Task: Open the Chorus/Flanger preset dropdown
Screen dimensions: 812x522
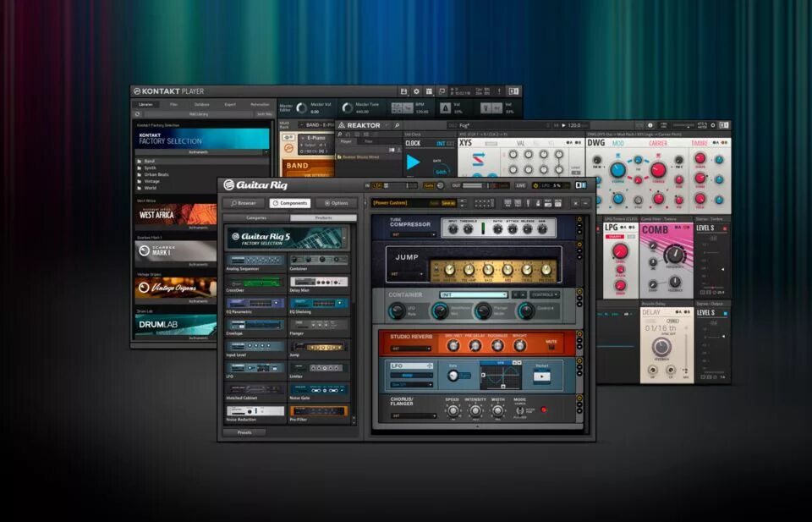Action: (414, 416)
